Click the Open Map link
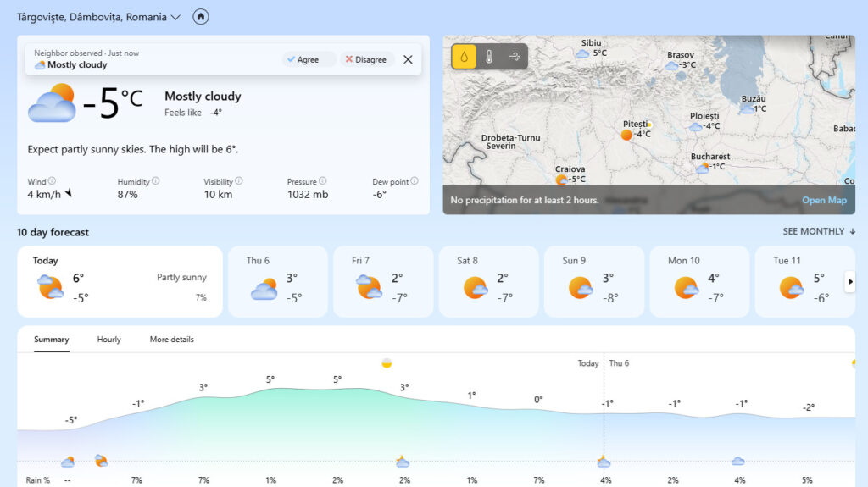Image resolution: width=868 pixels, height=487 pixels. (824, 201)
